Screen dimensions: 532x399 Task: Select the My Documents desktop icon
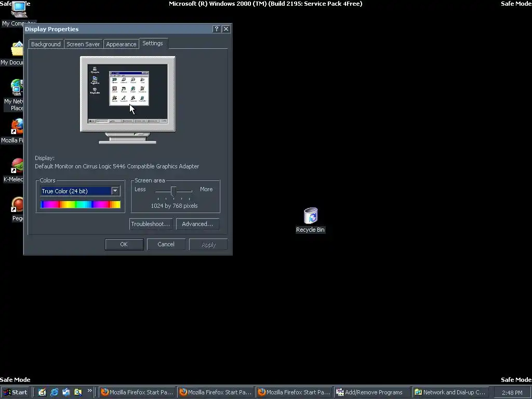pos(14,54)
